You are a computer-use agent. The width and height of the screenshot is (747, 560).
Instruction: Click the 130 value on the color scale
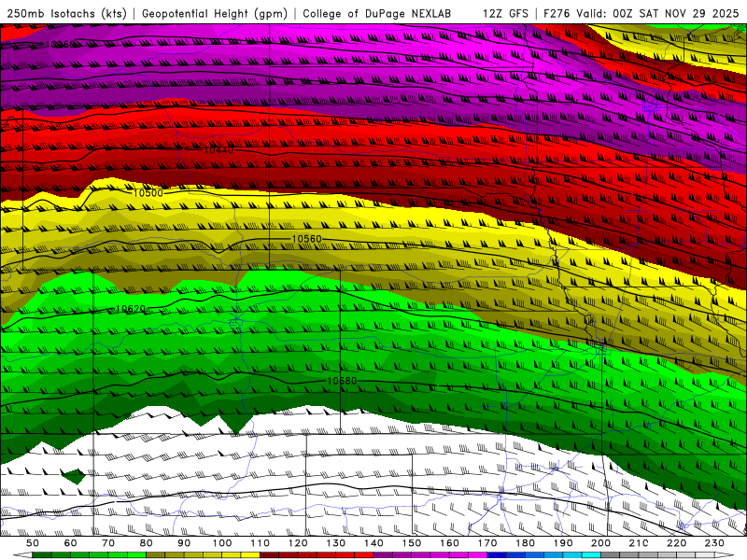pyautogui.click(x=335, y=543)
